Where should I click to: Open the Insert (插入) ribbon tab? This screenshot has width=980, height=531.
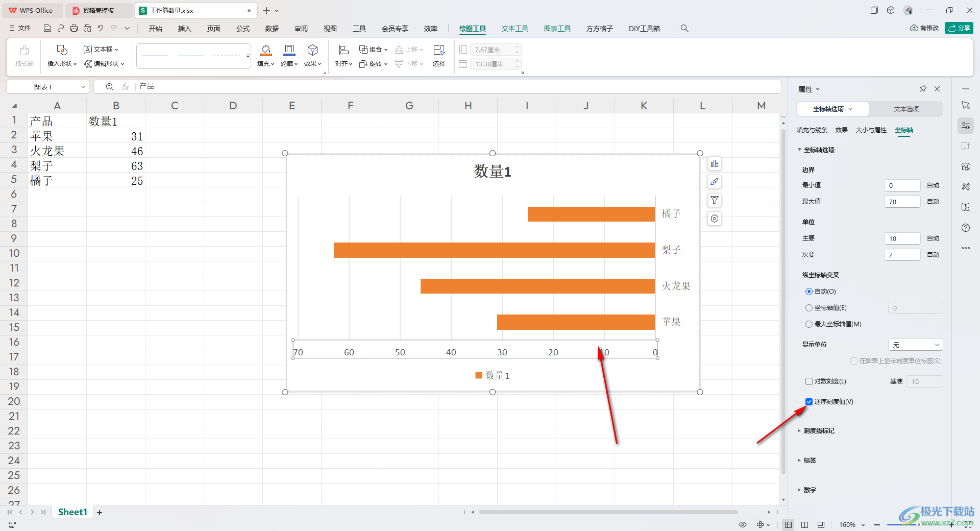pos(184,29)
